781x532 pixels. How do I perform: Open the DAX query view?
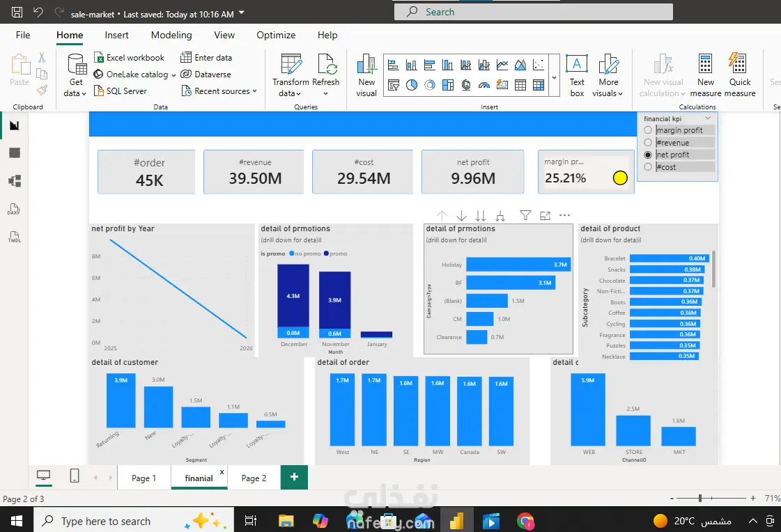point(14,209)
